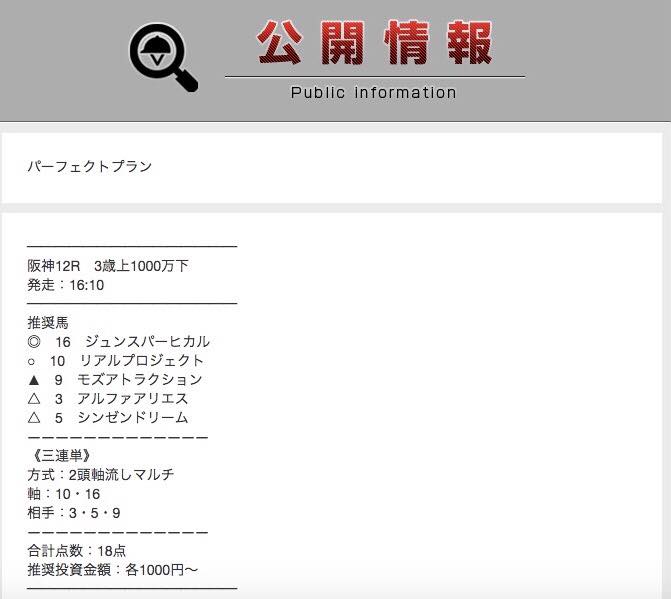Screen dimensions: 671x599
Task: Click the 公開情報 red title heading
Action: pyautogui.click(x=374, y=43)
